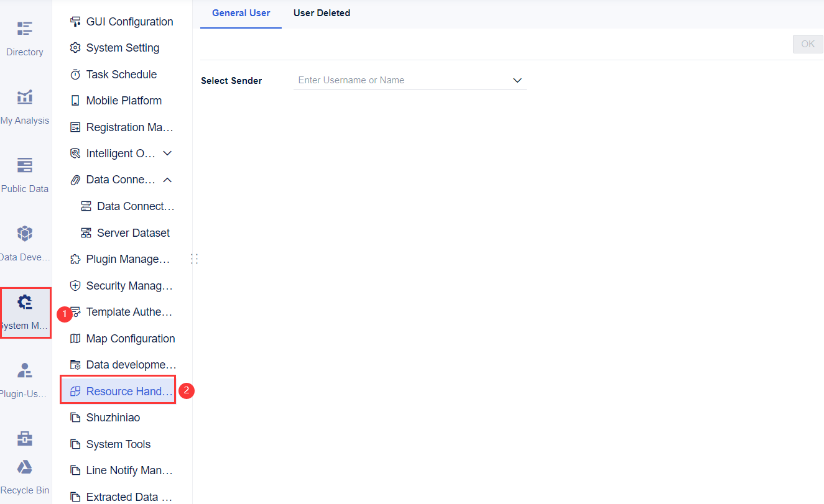This screenshot has height=504, width=824.
Task: Select the System Management gear icon
Action: click(25, 302)
